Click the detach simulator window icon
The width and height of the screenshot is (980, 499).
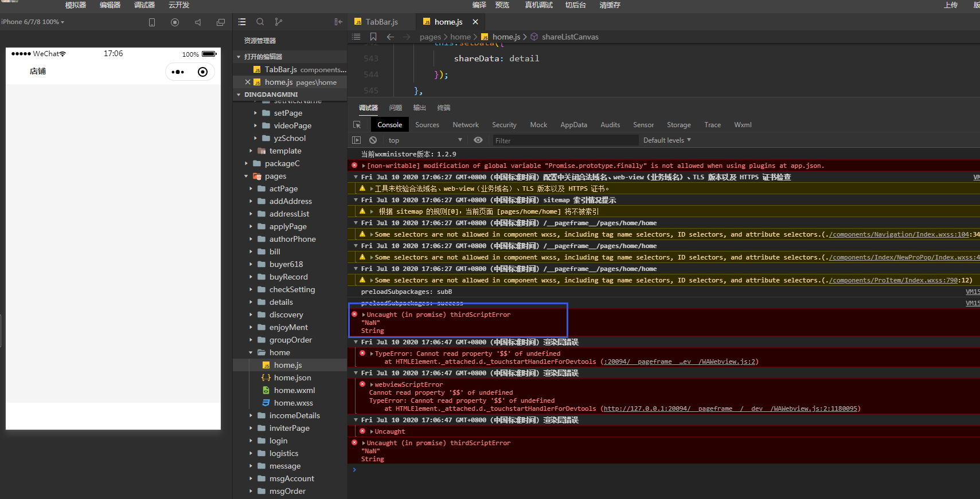[x=221, y=22]
